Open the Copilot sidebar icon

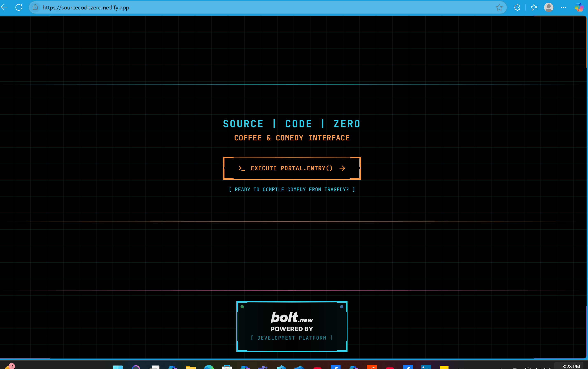pyautogui.click(x=579, y=7)
